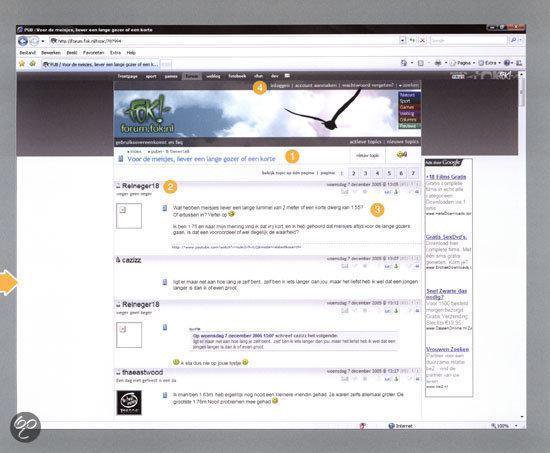Viewport: 550px width, 453px height.
Task: Open the thaeastwood user profile name
Action: click(x=142, y=372)
